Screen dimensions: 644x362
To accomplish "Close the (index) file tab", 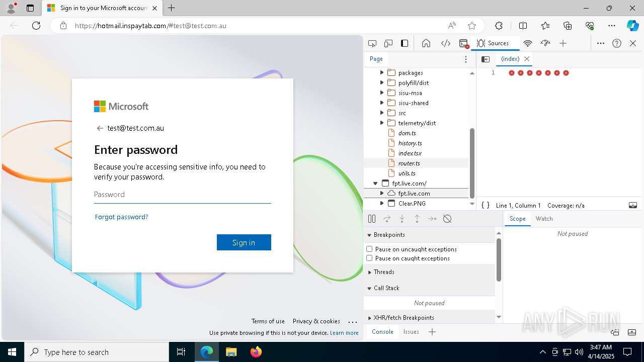I will tap(527, 59).
